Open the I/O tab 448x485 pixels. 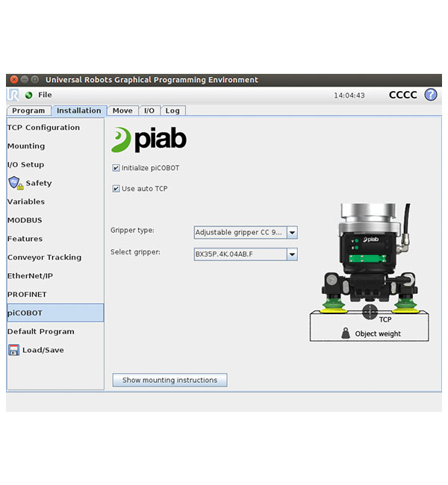149,110
